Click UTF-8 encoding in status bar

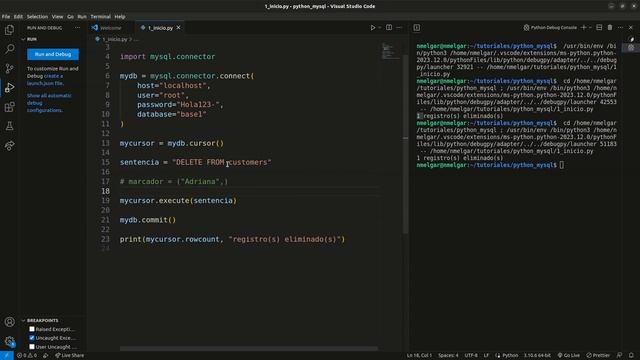[471, 356]
